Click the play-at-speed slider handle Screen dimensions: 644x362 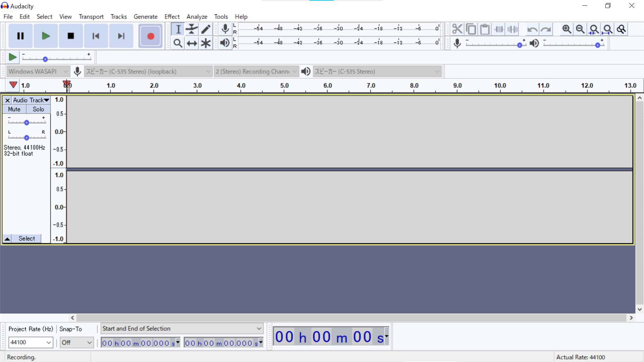(x=45, y=59)
